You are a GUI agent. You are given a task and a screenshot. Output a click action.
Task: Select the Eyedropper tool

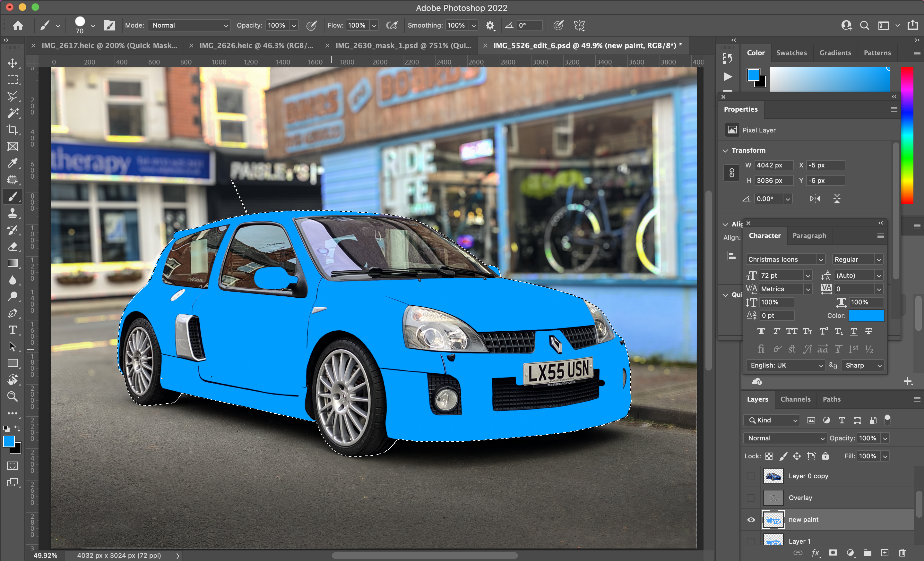[13, 163]
